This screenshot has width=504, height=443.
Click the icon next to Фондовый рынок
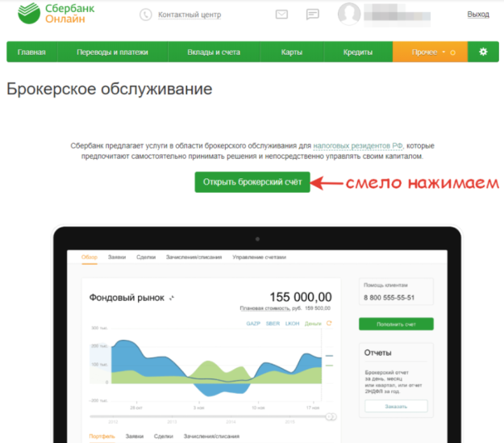[x=172, y=298]
